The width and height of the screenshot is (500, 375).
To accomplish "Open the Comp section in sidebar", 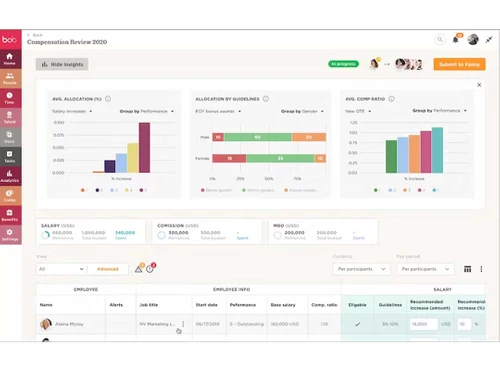I will pos(10,196).
